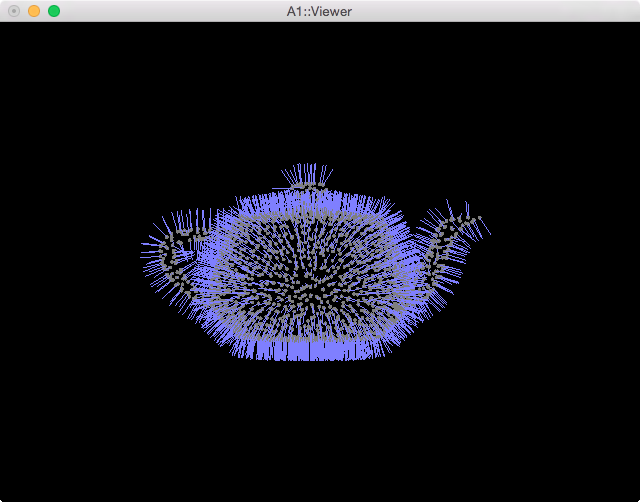Click the A1::Viewer window title text
The width and height of the screenshot is (640, 502).
(x=319, y=11)
